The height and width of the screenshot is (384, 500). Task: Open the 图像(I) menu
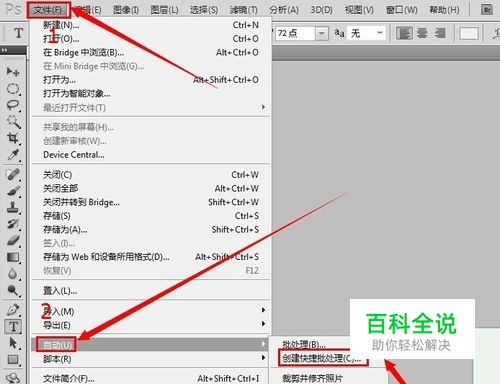point(126,10)
